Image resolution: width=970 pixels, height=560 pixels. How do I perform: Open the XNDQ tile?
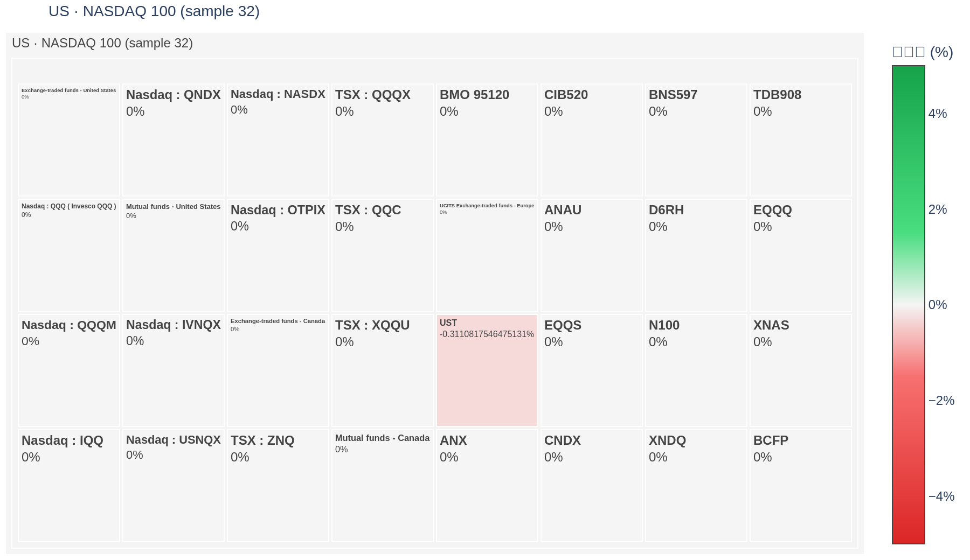point(696,486)
